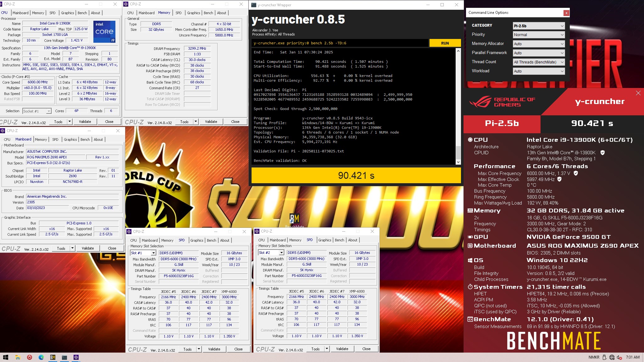Click Close in CPU-Z Memory window
Viewport: 644px width, 362px height.
click(235, 122)
